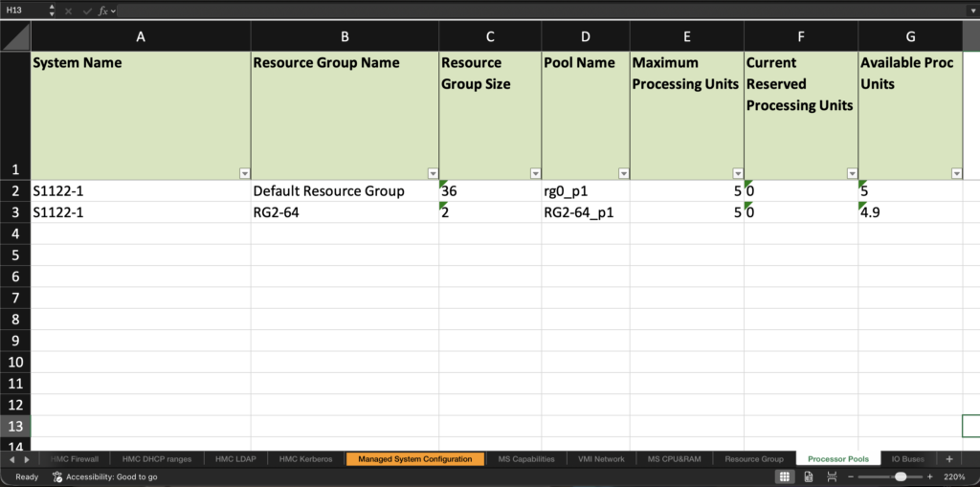Screen dimensions: 980x487
Task: Click the fx insert function icon
Action: tap(103, 10)
